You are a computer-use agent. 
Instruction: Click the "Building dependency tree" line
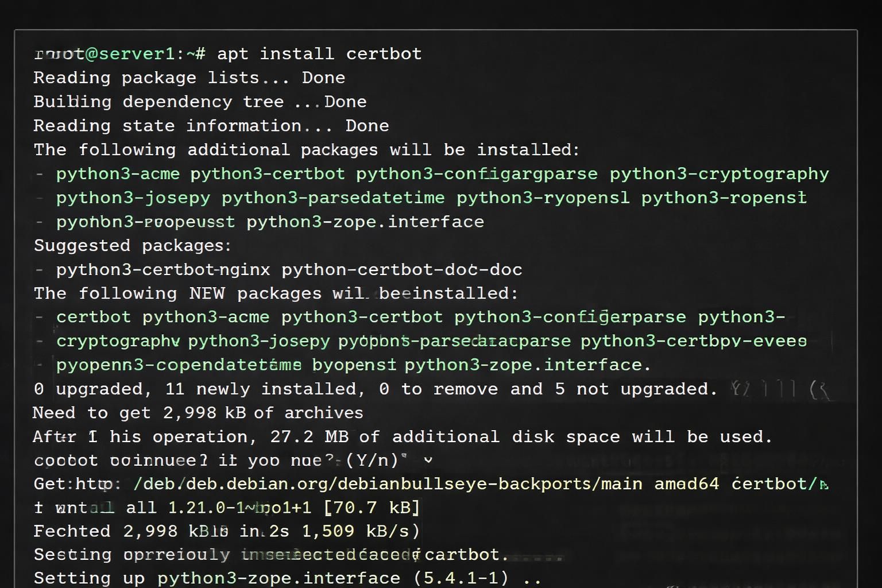click(x=200, y=102)
